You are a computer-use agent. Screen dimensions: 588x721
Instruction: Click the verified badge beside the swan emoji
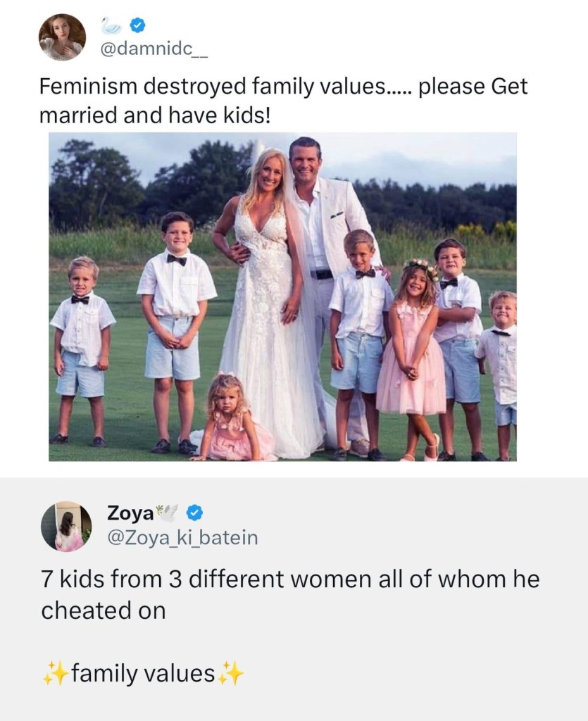pos(137,26)
